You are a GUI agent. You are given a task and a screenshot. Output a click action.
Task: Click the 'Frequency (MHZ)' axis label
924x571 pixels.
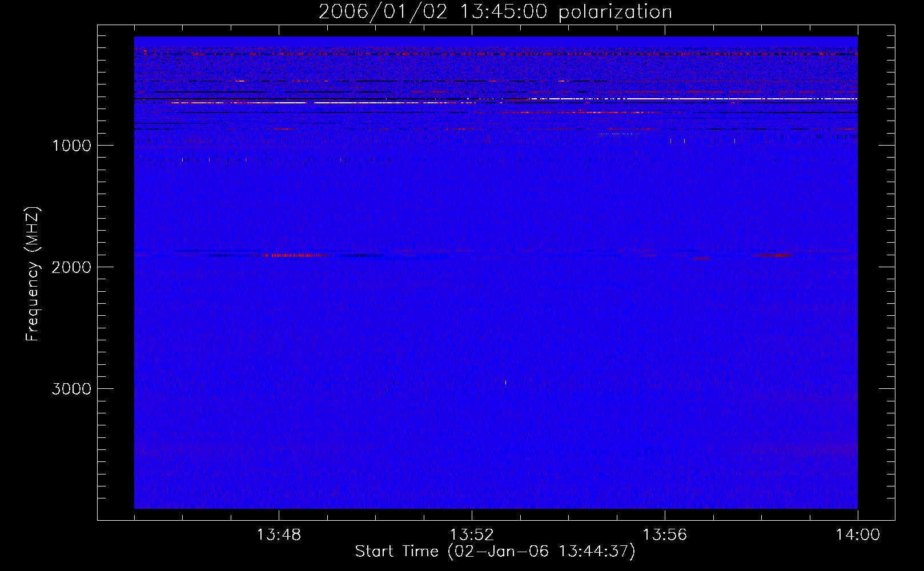[33, 275]
